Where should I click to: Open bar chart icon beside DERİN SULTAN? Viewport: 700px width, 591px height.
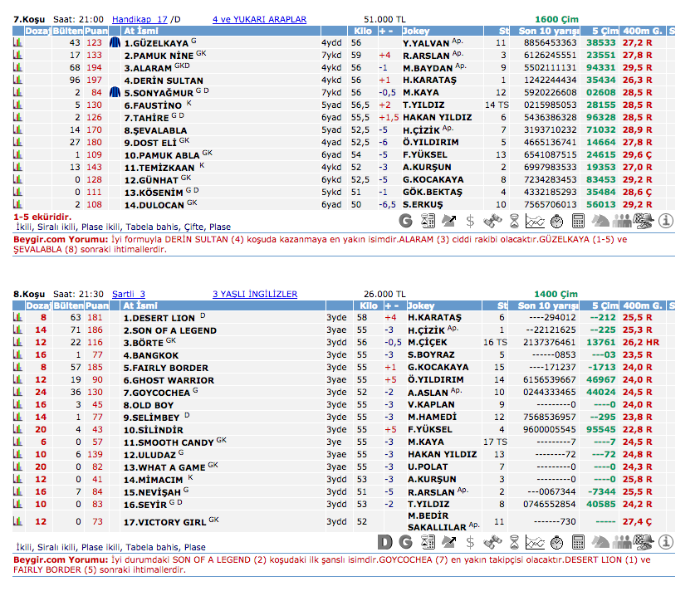pyautogui.click(x=17, y=80)
